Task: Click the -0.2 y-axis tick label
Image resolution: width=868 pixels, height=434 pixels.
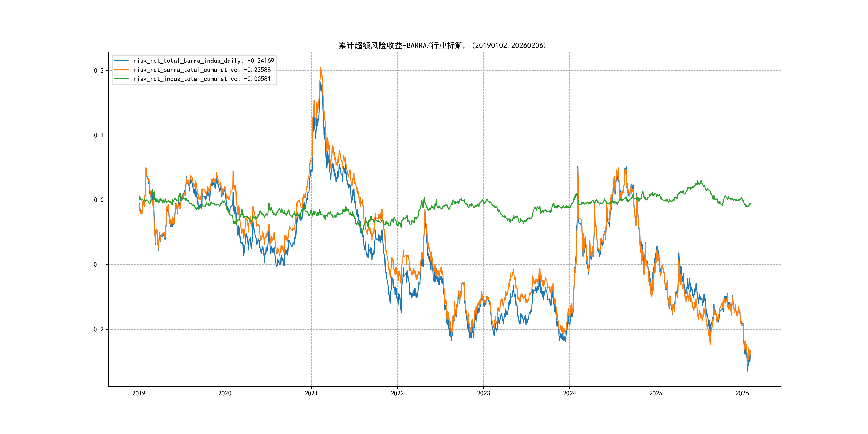Action: (x=97, y=329)
